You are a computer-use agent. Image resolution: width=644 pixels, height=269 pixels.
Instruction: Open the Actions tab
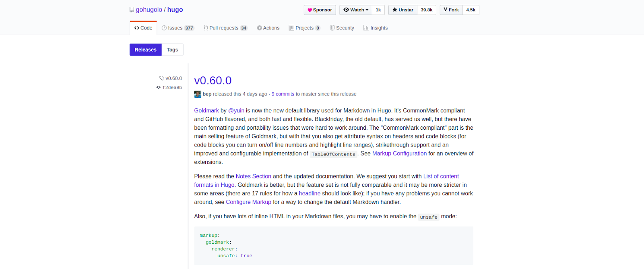coord(268,28)
